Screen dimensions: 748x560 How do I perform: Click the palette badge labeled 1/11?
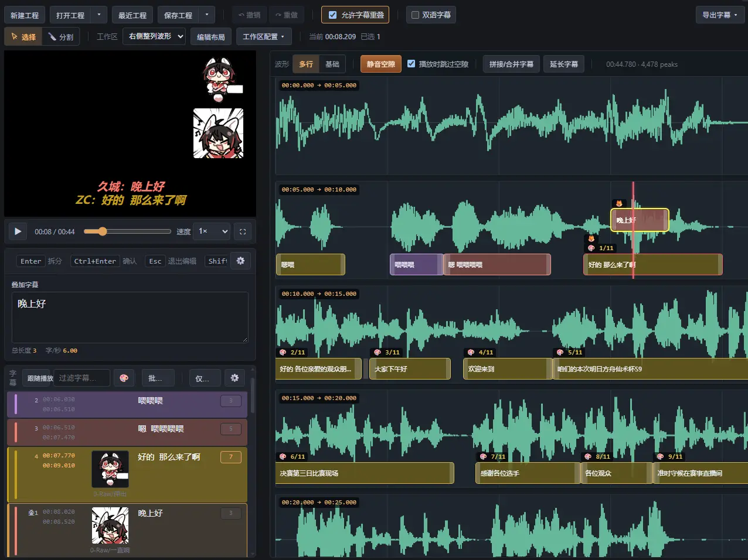[601, 248]
